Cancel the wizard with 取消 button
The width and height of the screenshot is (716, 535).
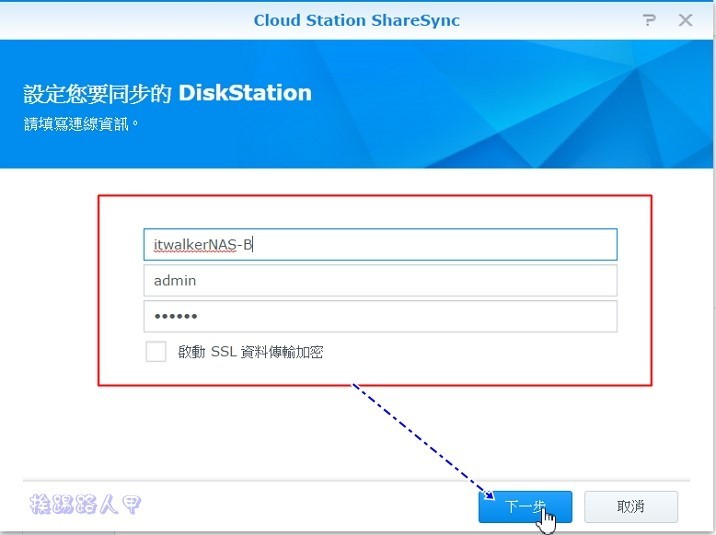pos(631,507)
